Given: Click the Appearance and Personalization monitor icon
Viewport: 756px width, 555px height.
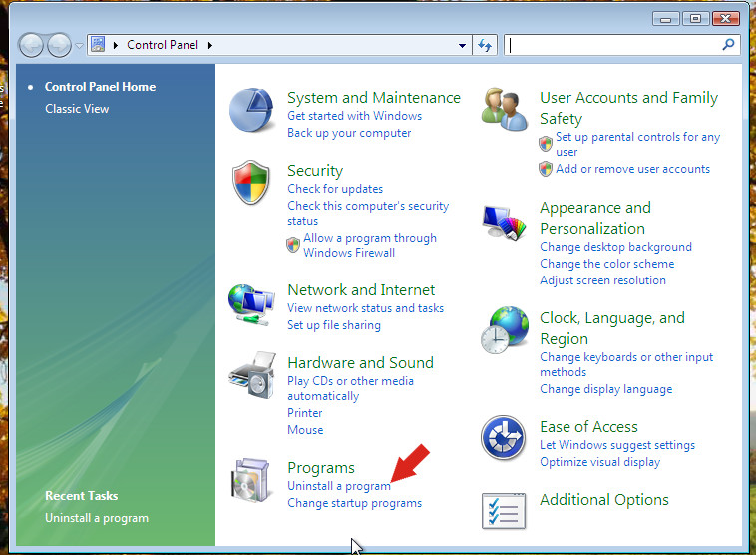Looking at the screenshot, I should tap(504, 222).
